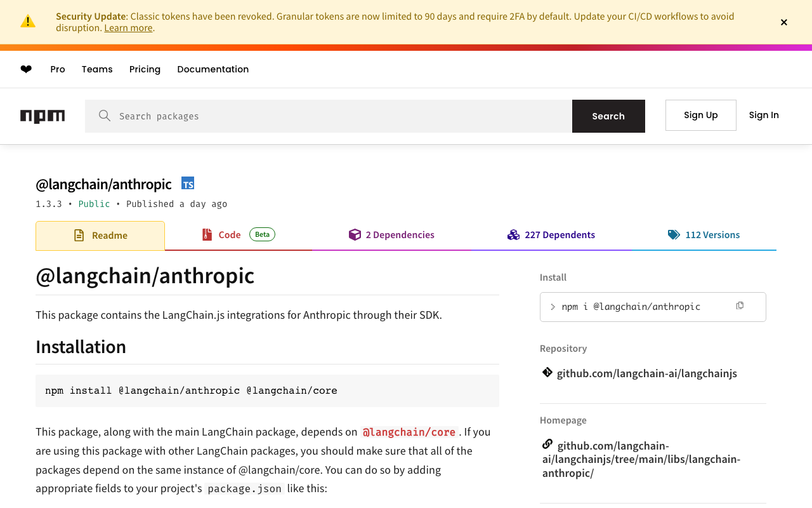Screen dimensions: 812x508
Task: View the 2 Dependencies tab
Action: point(391,235)
